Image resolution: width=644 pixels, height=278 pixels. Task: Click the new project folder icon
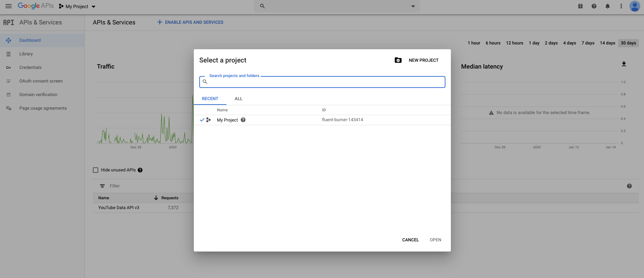tap(398, 60)
